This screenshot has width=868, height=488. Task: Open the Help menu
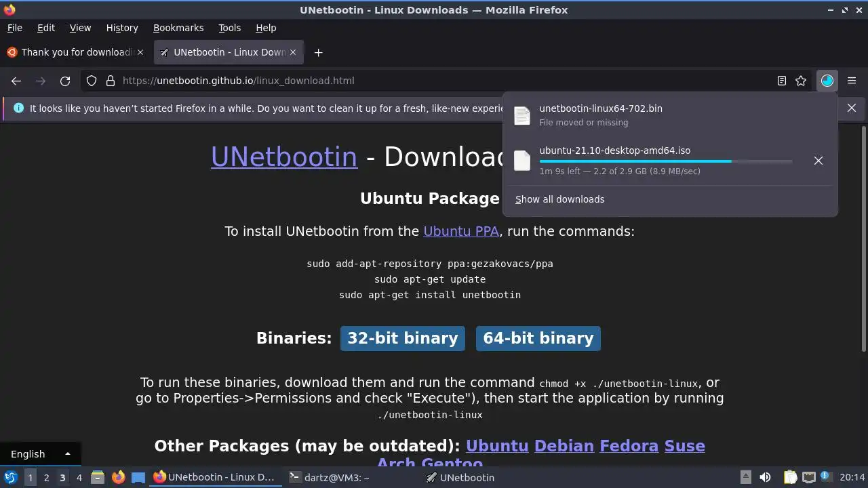[x=266, y=28]
